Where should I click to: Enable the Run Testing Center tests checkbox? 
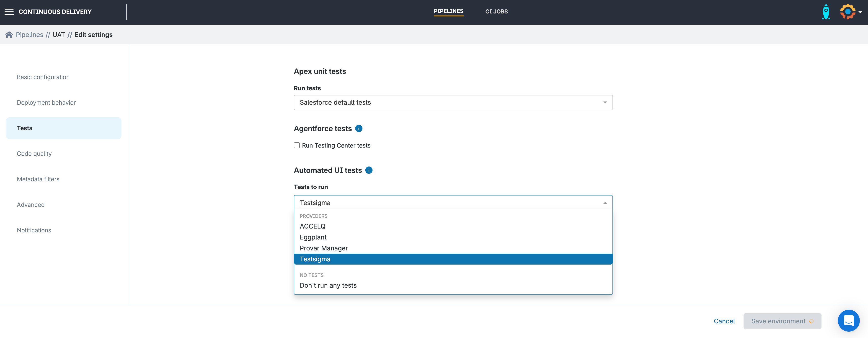297,145
